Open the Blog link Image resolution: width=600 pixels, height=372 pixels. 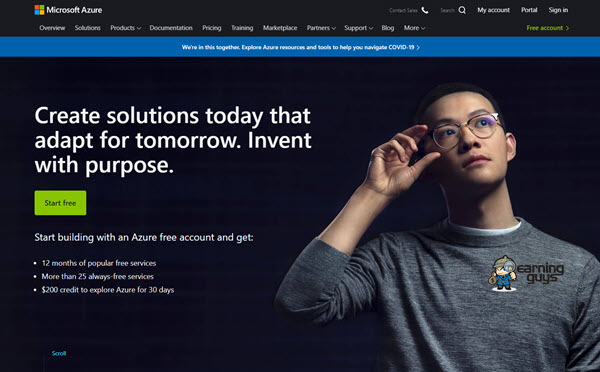click(x=388, y=28)
